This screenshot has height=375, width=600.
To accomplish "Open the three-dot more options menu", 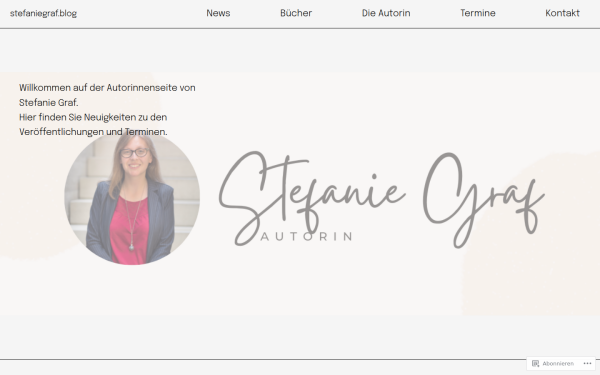I will [x=587, y=364].
